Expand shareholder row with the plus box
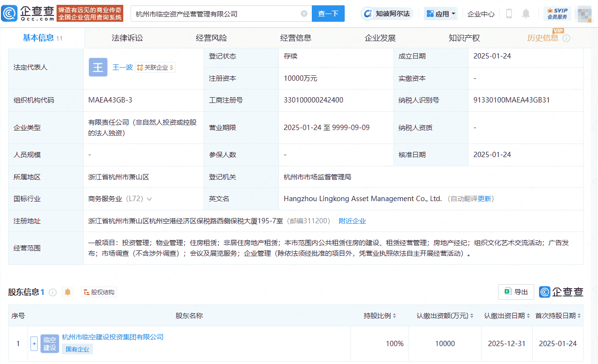 click(x=34, y=343)
